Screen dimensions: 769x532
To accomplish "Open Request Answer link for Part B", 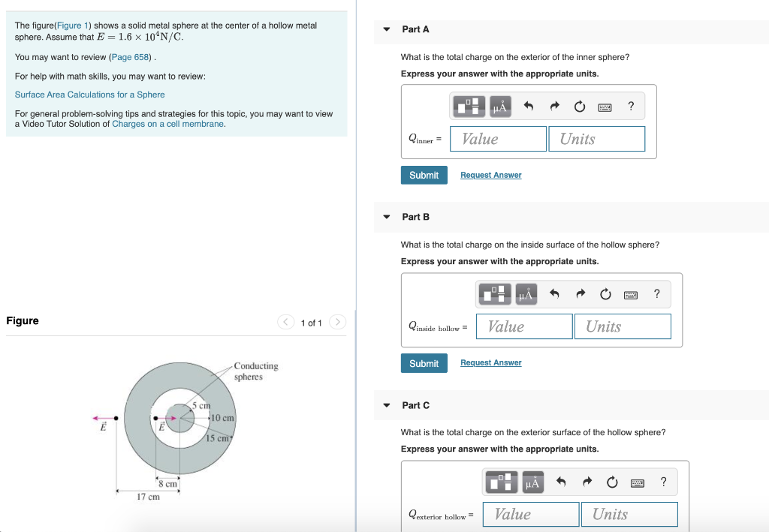I will pos(491,362).
